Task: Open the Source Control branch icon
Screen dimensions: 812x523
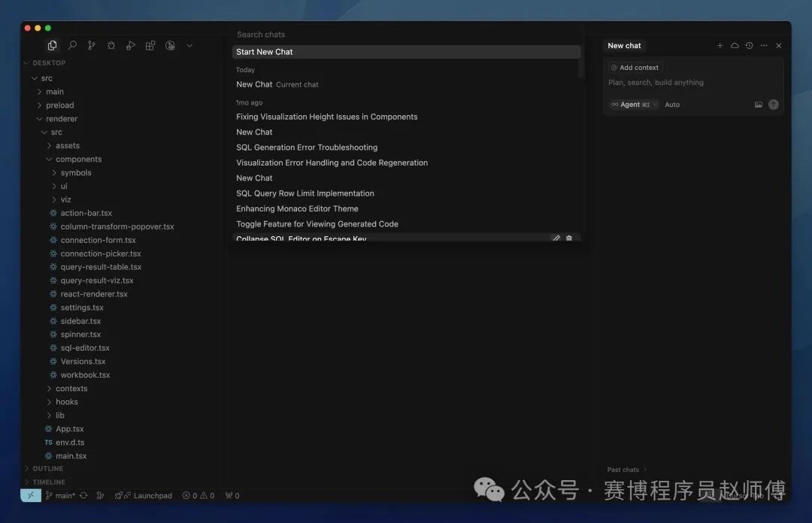Action: (x=92, y=46)
